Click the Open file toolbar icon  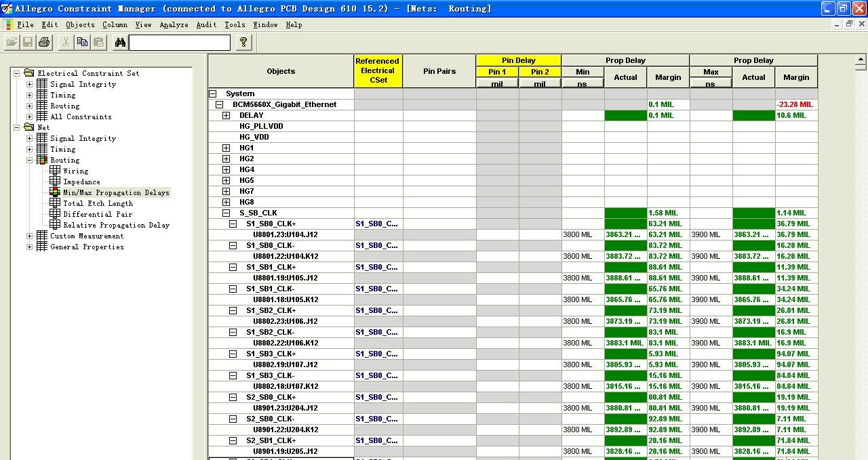12,43
